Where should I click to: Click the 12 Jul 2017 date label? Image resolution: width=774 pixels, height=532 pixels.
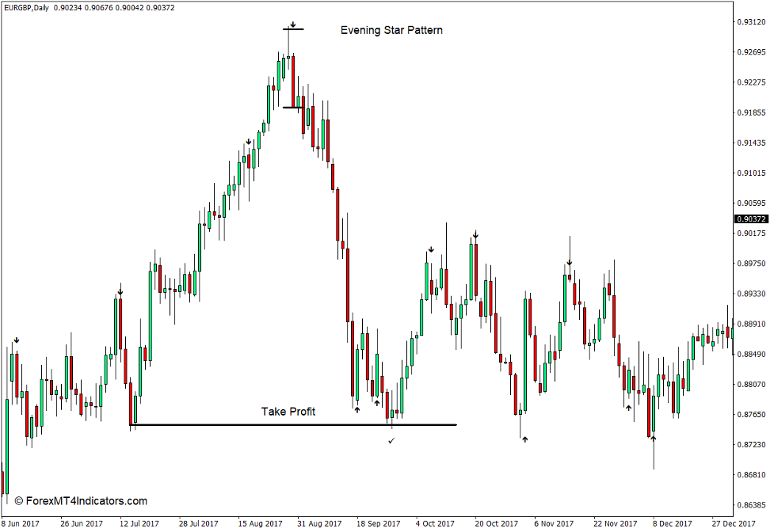point(139,523)
